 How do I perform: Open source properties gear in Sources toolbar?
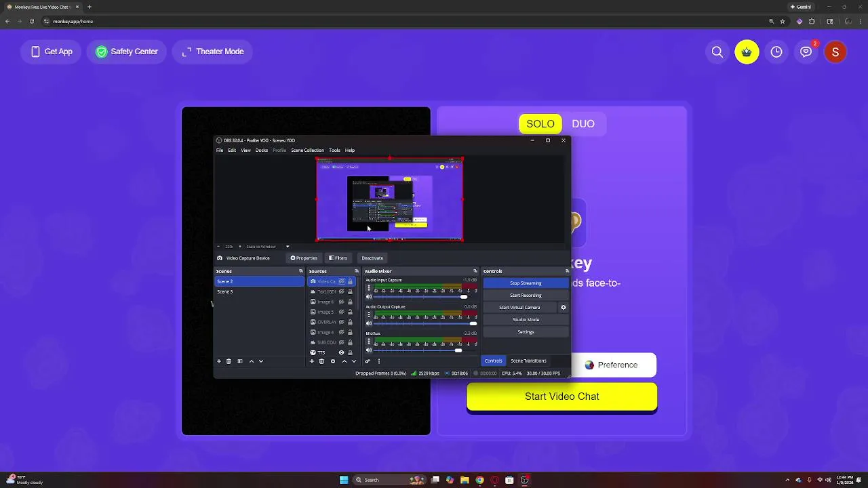[333, 361]
